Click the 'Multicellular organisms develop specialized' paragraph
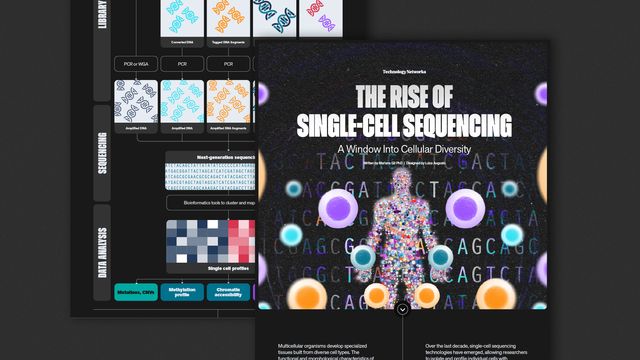Screen dimensions: 640x360 (327, 352)
